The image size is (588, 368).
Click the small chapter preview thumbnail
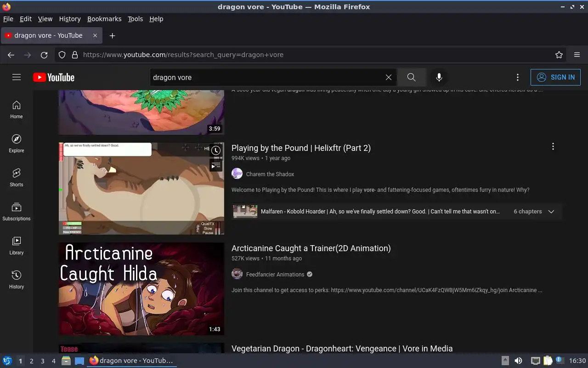click(x=245, y=212)
